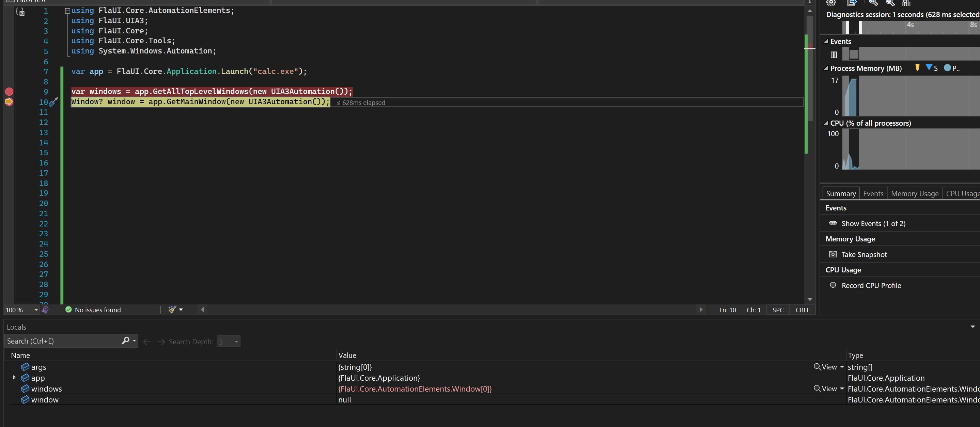
Task: Remove the red breakpoint on line 9
Action: 9,92
